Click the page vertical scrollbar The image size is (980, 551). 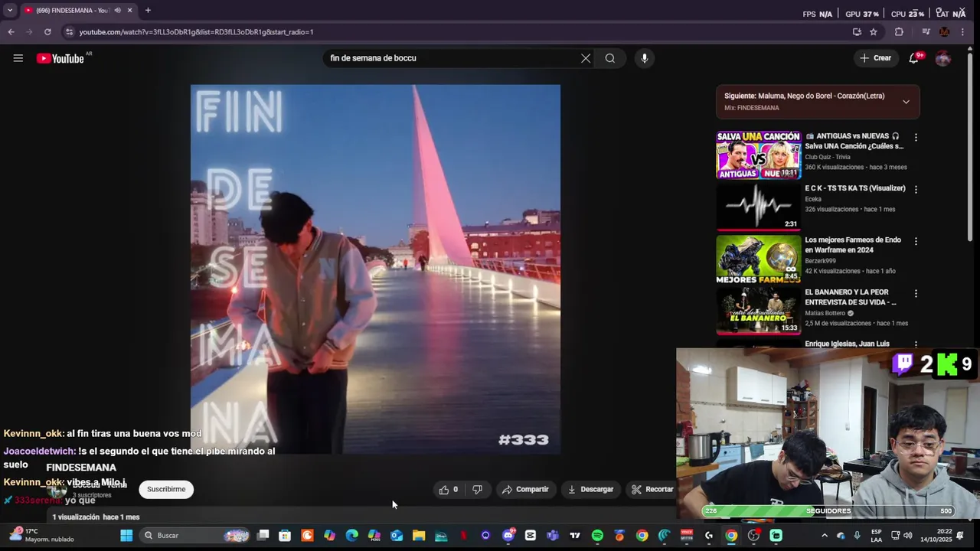click(x=970, y=145)
